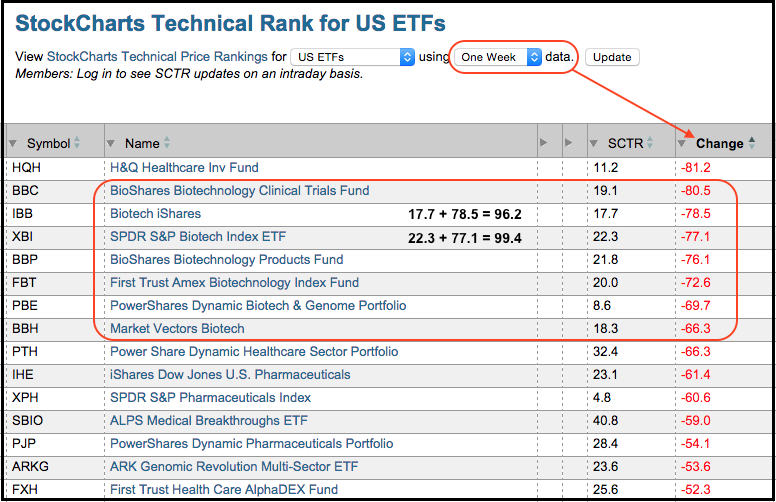776x502 pixels.
Task: Open StockCharts Technical Price Rankings link
Action: click(157, 57)
